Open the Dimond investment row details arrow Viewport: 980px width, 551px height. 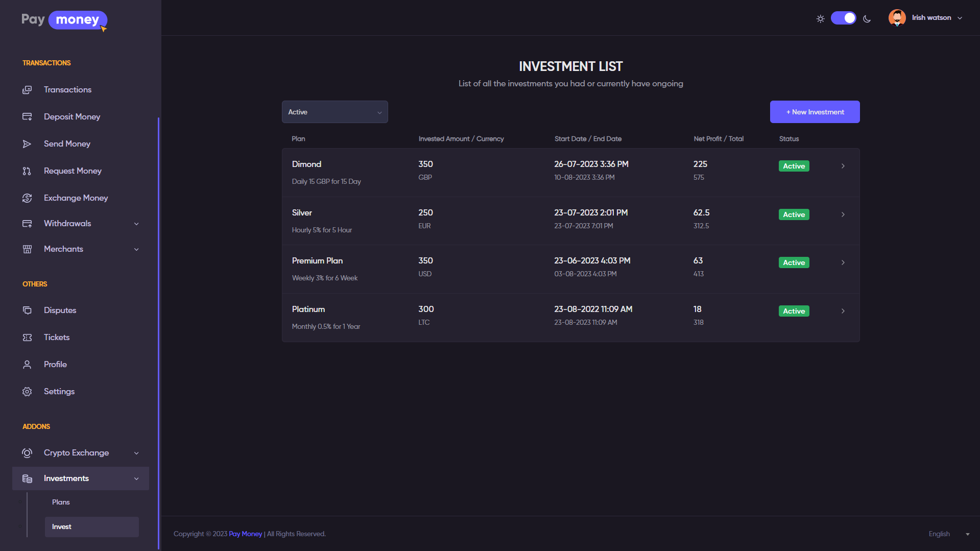(x=843, y=166)
